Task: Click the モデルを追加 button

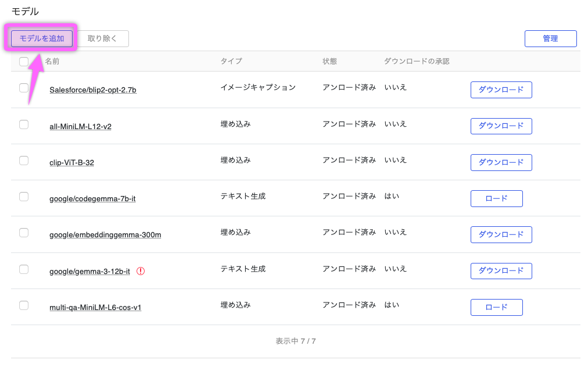Action: (42, 38)
